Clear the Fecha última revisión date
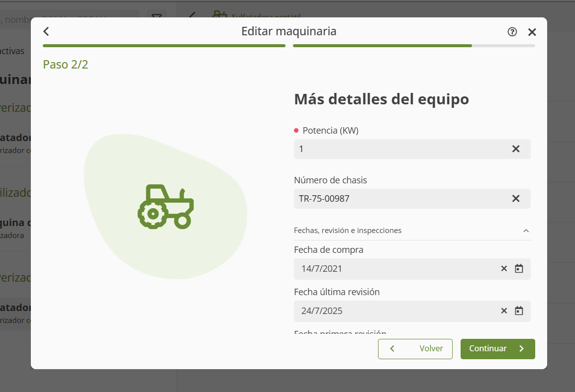The height and width of the screenshot is (392, 575). point(504,311)
